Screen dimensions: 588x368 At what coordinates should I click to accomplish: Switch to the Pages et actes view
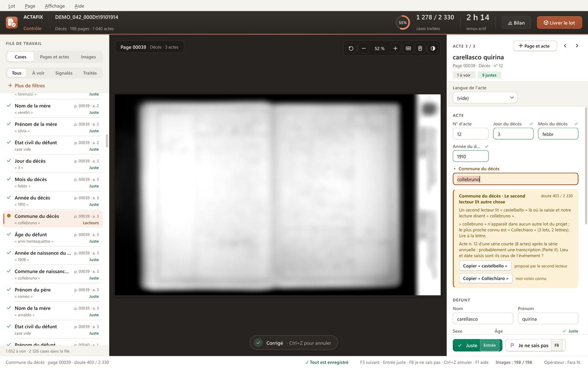54,57
